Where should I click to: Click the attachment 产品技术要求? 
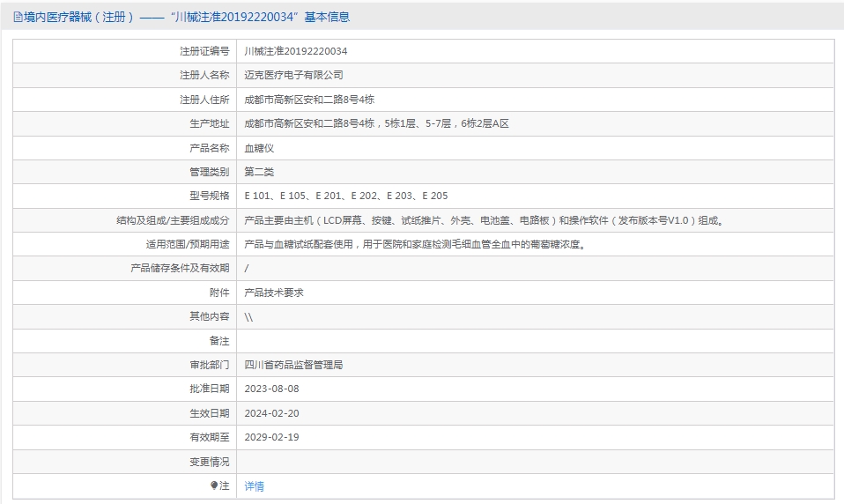[274, 293]
